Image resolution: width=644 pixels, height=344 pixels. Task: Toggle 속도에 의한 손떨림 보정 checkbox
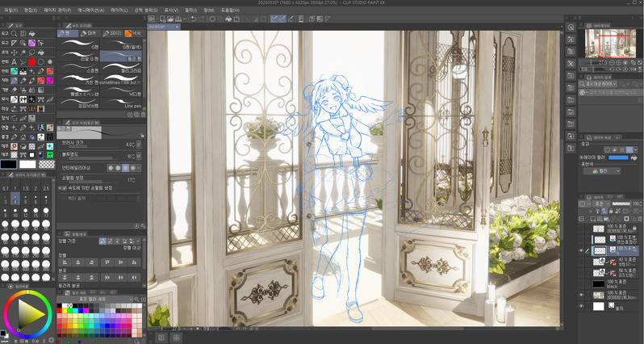[x=64, y=188]
